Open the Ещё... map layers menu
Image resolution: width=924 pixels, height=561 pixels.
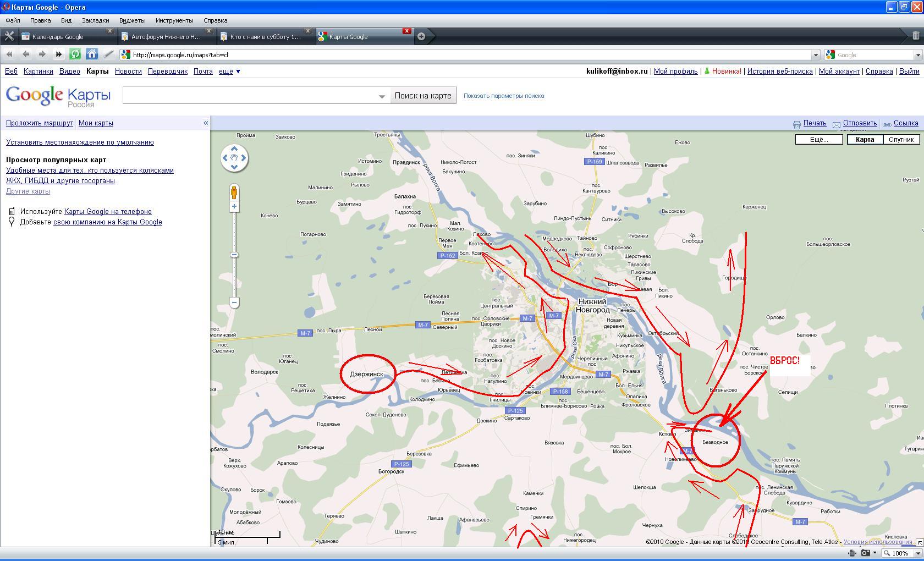pyautogui.click(x=819, y=140)
